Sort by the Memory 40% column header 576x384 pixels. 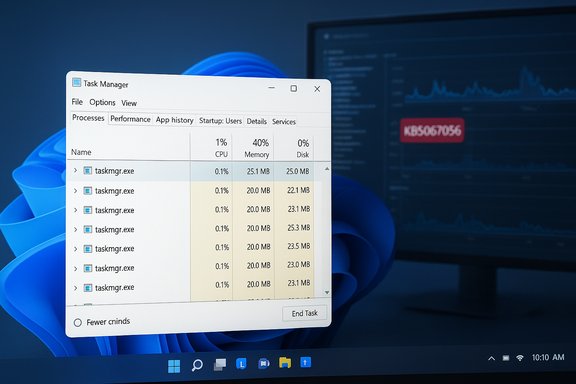(x=256, y=148)
